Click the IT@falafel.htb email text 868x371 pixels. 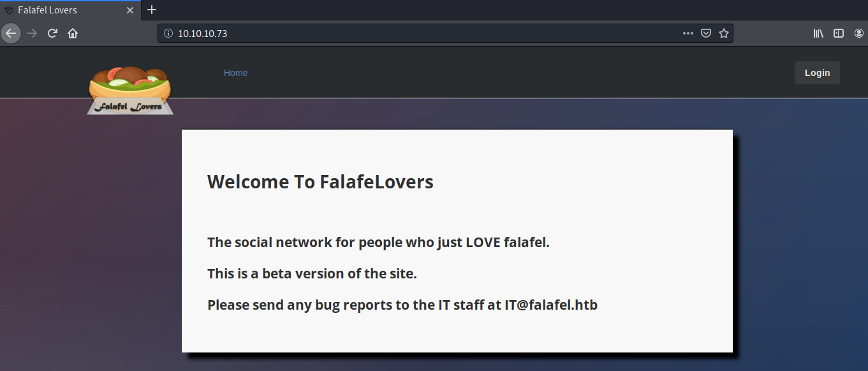[x=551, y=305]
